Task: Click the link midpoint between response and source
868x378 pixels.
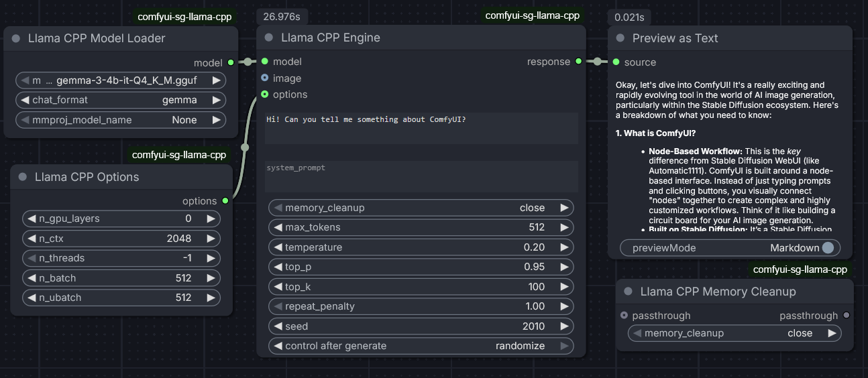Action: [x=597, y=62]
